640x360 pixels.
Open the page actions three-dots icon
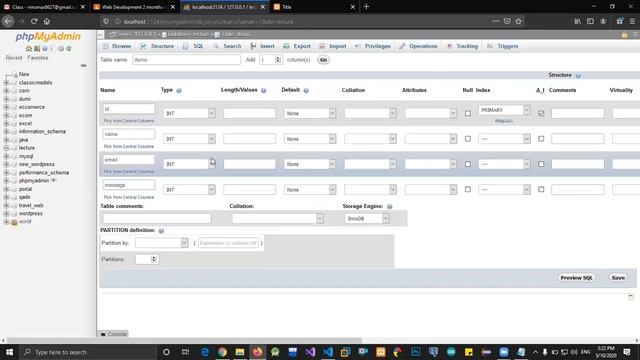click(x=496, y=21)
